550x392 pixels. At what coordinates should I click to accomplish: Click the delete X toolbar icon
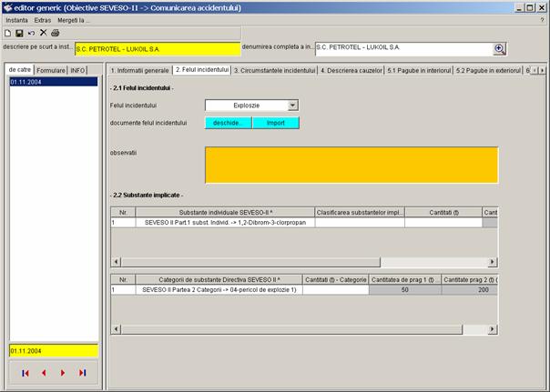tap(43, 33)
